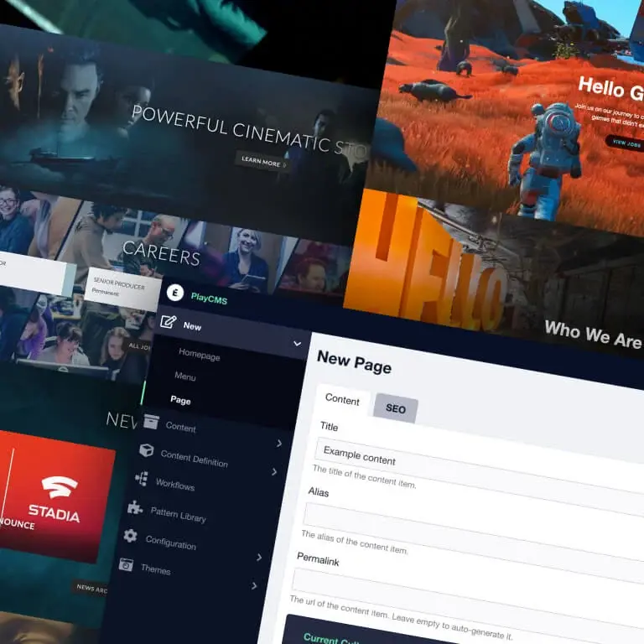Expand the Configuration submenu arrow
The image size is (644, 644).
(x=259, y=557)
